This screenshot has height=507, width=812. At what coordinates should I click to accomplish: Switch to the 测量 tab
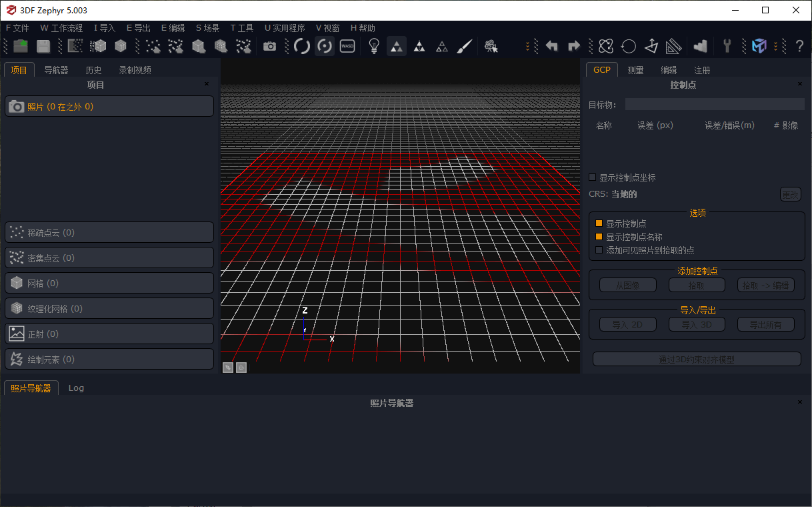point(635,70)
